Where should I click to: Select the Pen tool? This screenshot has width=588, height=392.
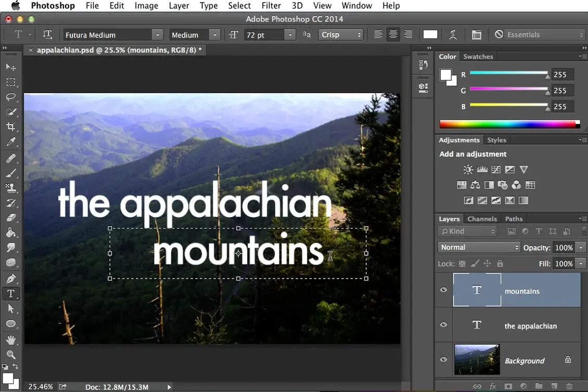pyautogui.click(x=11, y=278)
